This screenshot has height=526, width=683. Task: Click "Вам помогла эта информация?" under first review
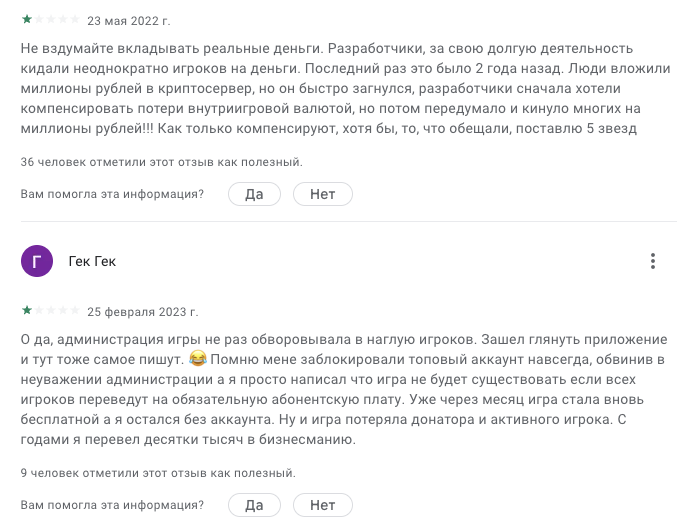click(112, 194)
